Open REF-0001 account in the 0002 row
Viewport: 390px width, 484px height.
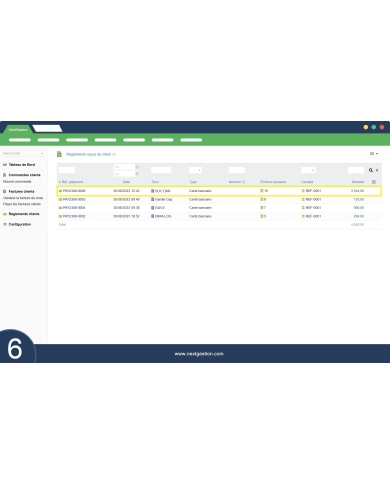(313, 216)
